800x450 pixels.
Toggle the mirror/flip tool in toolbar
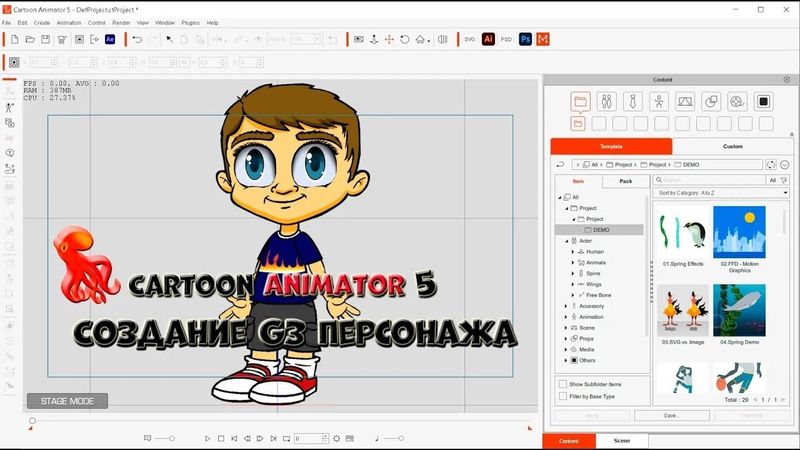tap(442, 39)
